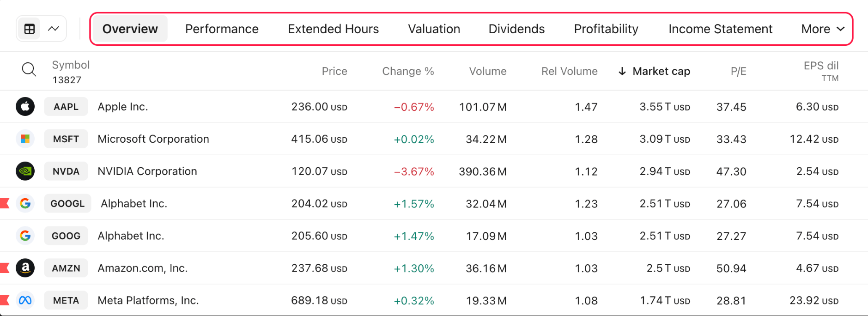
Task: Sort by the Change % column
Action: 408,71
